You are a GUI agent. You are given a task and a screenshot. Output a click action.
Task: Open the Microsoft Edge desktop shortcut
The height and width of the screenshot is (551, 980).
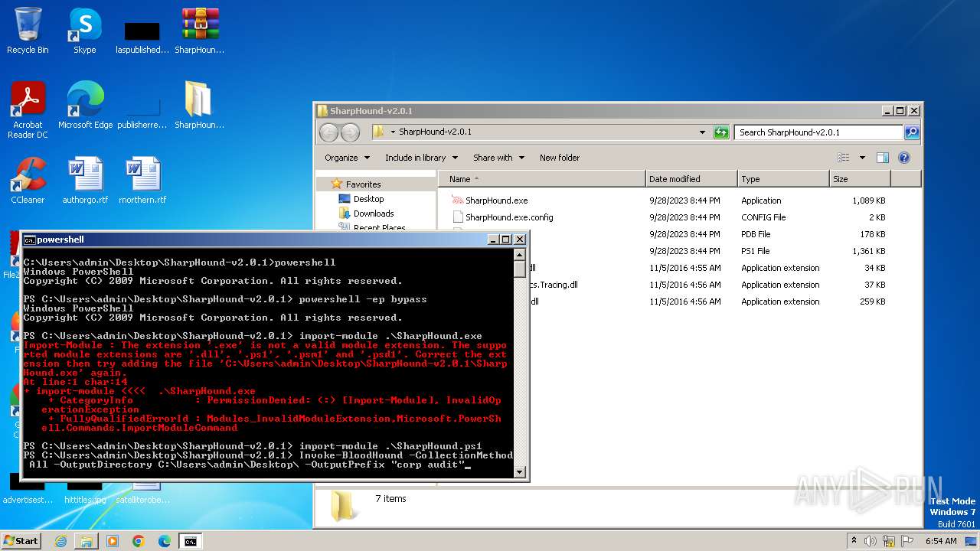click(x=85, y=106)
